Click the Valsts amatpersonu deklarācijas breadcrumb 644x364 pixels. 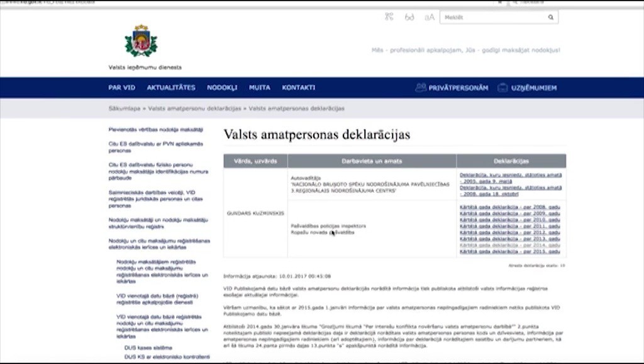[x=194, y=108]
